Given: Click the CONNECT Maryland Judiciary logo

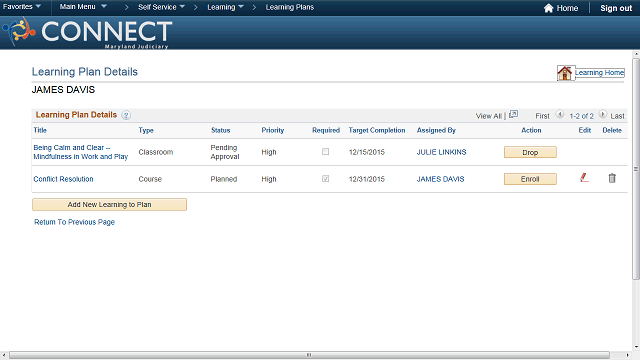Looking at the screenshot, I should (x=87, y=33).
